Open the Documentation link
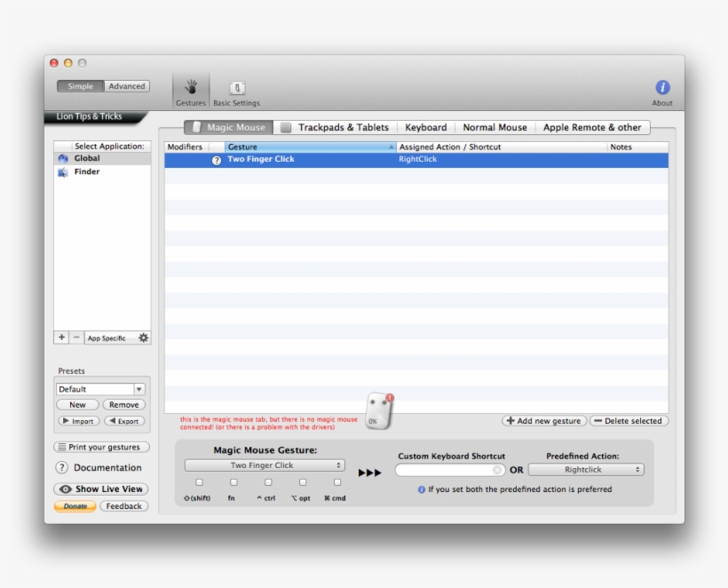The width and height of the screenshot is (728, 588). [107, 468]
